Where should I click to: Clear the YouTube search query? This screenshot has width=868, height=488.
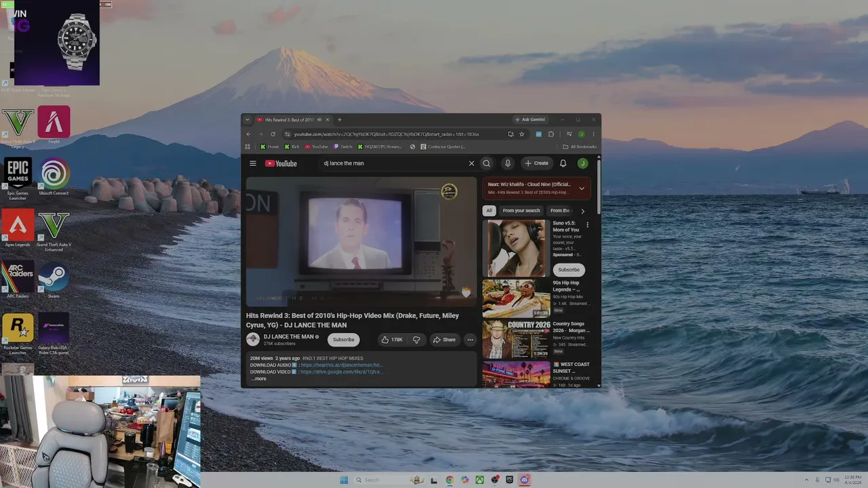coord(471,163)
